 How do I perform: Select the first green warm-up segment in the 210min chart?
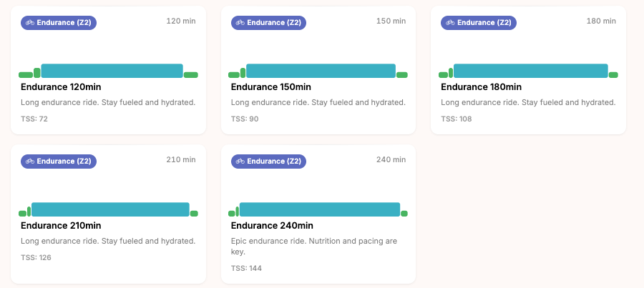click(x=22, y=214)
